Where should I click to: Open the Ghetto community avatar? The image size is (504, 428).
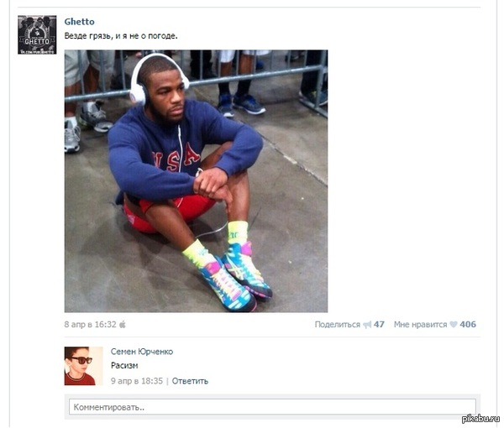37,34
